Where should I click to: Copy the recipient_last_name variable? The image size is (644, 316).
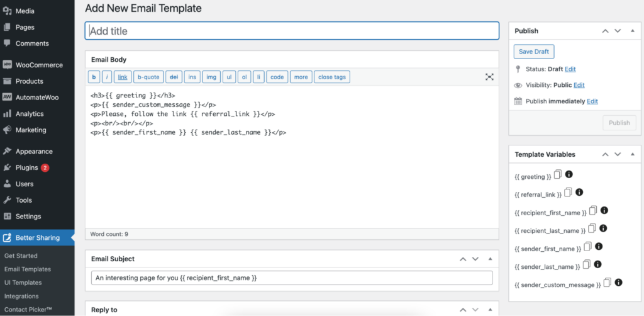click(x=592, y=229)
